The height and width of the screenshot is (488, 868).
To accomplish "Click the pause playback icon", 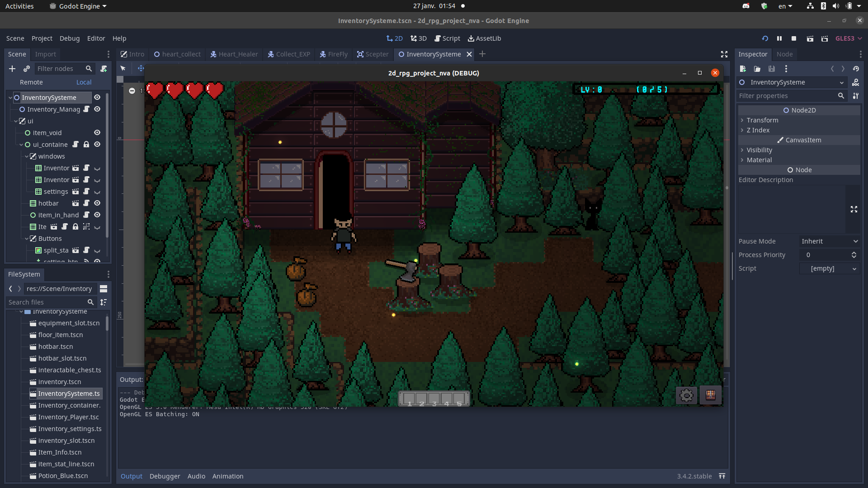I will (x=778, y=38).
